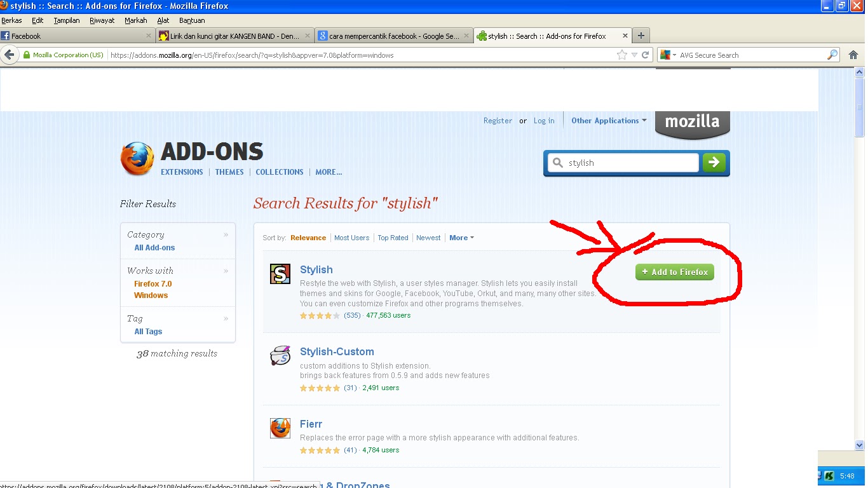868x488 pixels.
Task: Expand the Works with filter chevron
Action: pyautogui.click(x=226, y=271)
